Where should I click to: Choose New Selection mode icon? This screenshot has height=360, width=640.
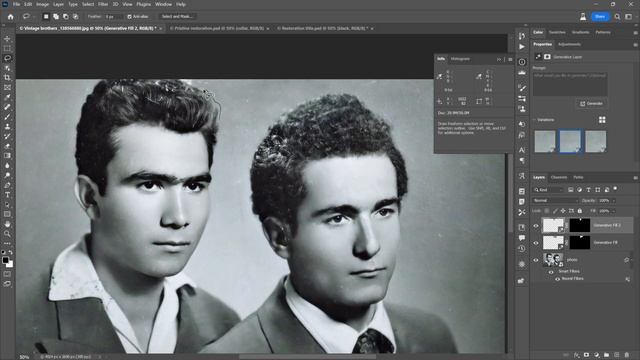[x=46, y=17]
